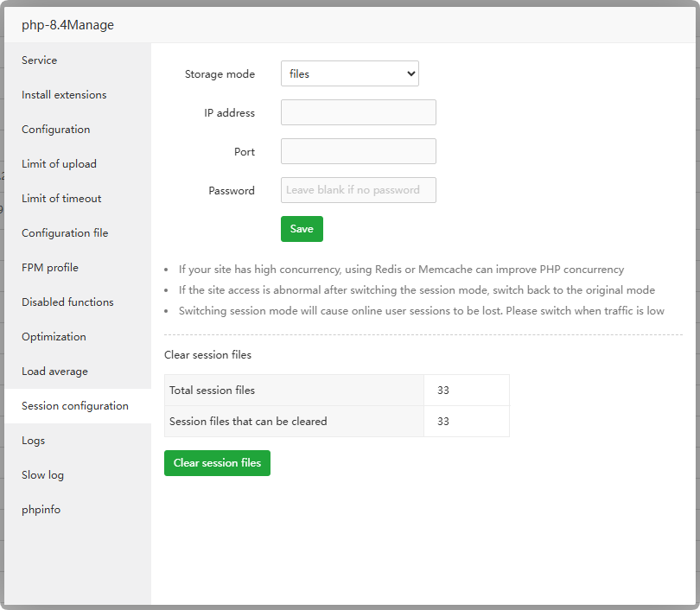Focus the Port input field

click(358, 151)
